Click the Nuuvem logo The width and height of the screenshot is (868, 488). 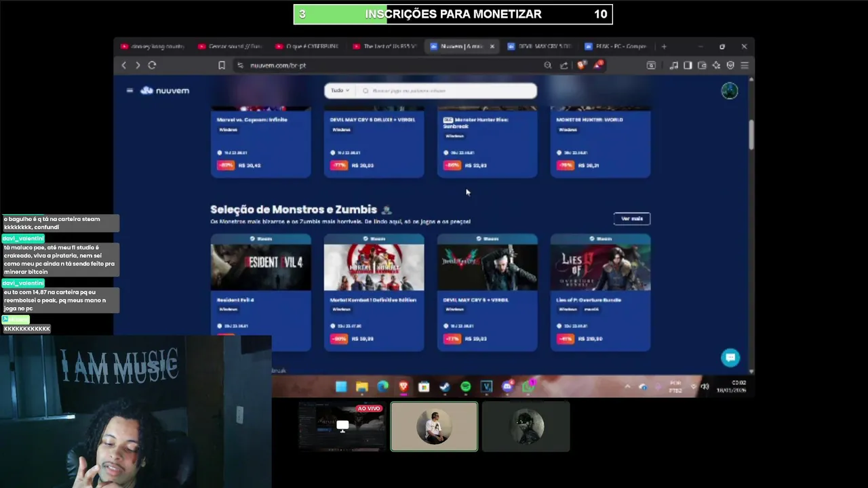pos(165,90)
